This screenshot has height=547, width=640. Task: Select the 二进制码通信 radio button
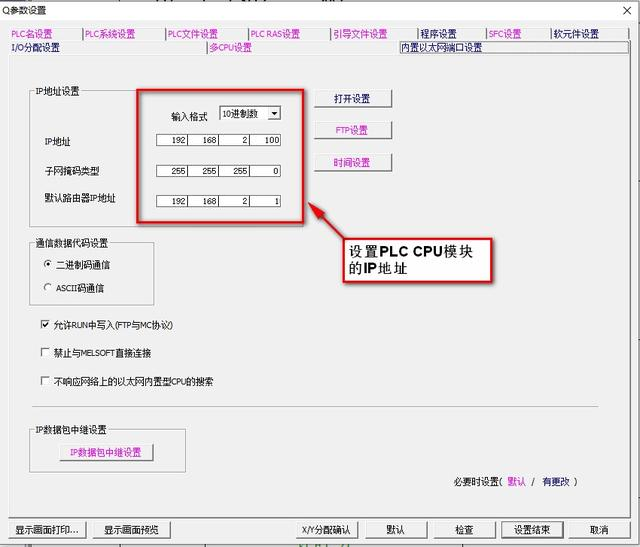tap(47, 264)
